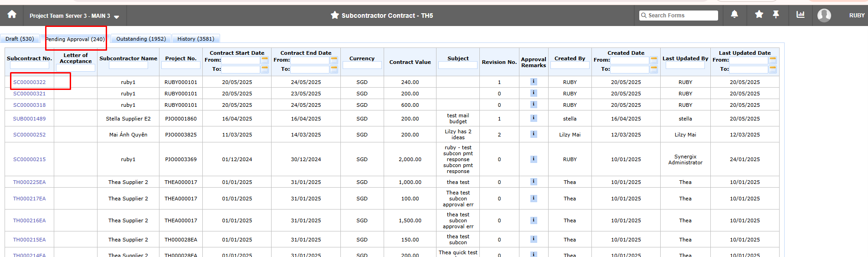Image resolution: width=868 pixels, height=257 pixels.
Task: Select 'Mai Ánh Quyên' cell
Action: point(128,135)
